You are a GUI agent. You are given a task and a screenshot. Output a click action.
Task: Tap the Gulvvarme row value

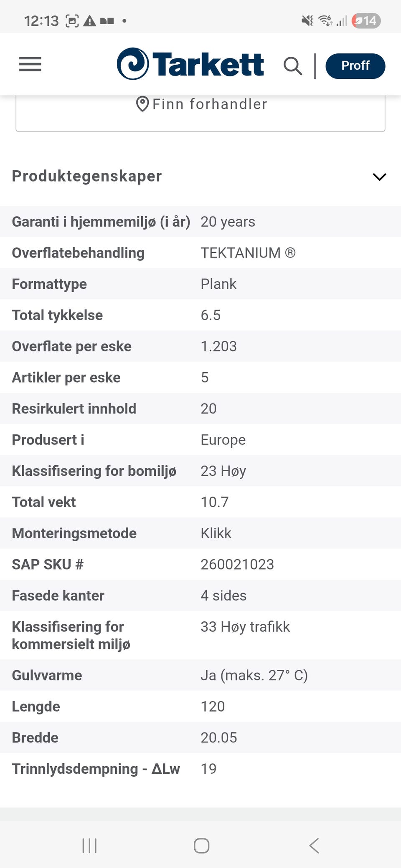[254, 675]
